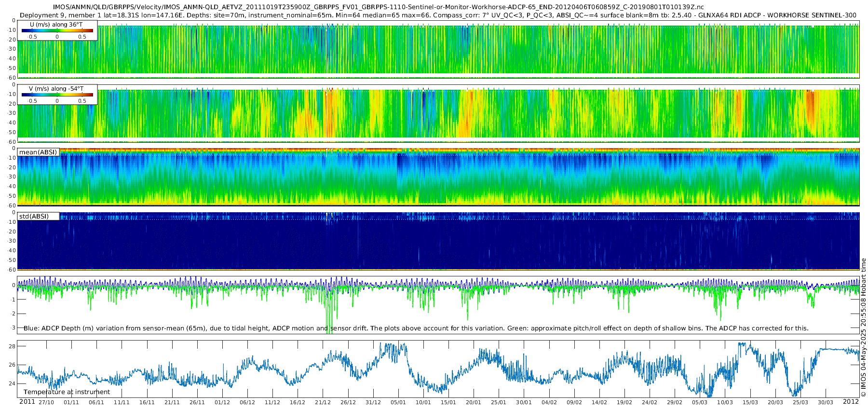Click the Temperature at instrument label
Viewport: 868px width, 410px height.
[67, 392]
